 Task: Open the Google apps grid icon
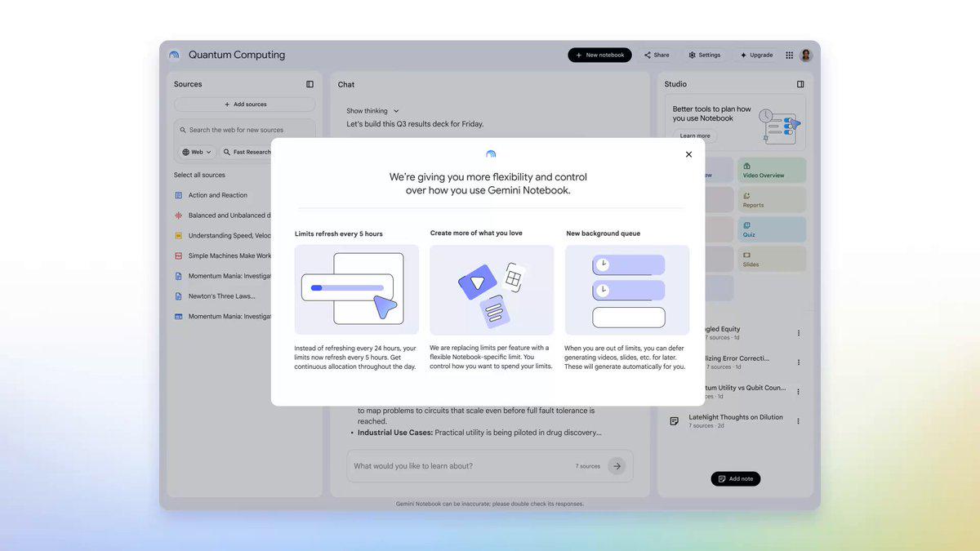[x=790, y=55]
